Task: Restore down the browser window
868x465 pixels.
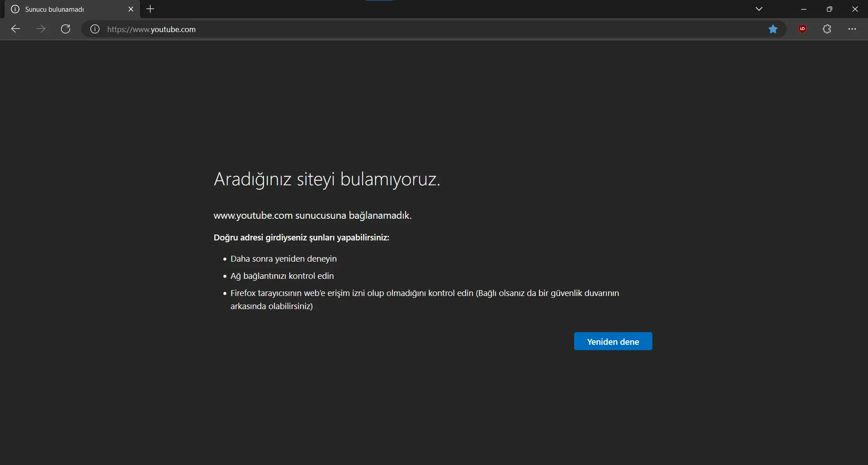Action: pos(830,9)
